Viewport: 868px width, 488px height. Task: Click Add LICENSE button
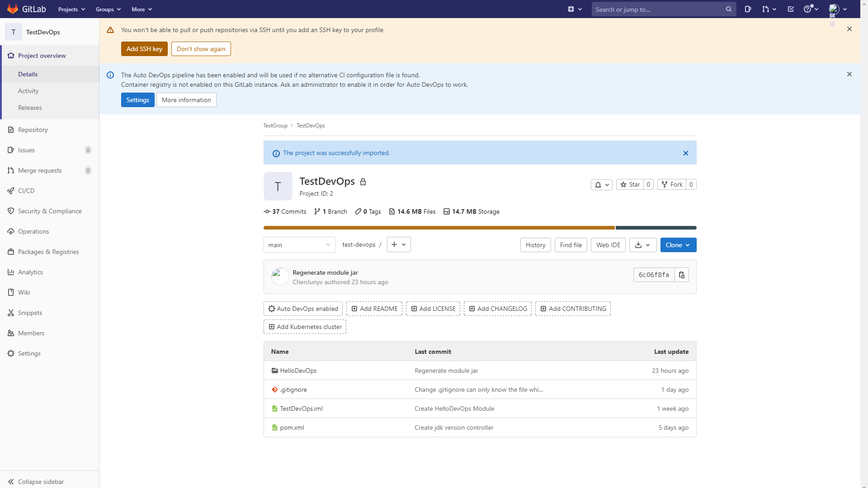[x=433, y=309]
